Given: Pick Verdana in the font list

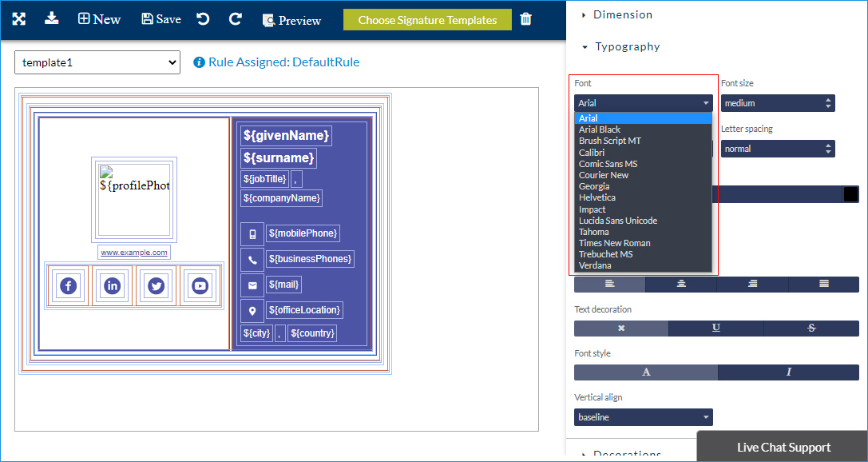Looking at the screenshot, I should coord(595,265).
